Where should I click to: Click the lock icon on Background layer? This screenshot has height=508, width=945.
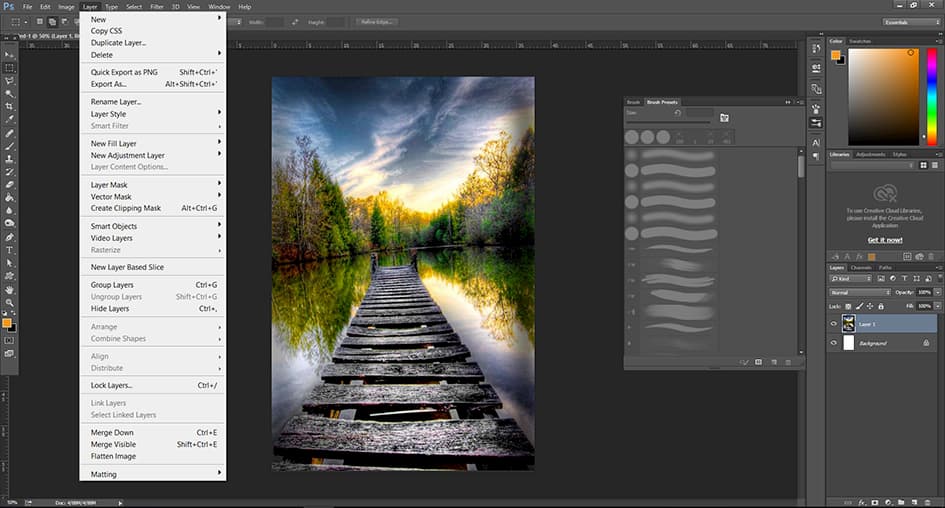[925, 343]
